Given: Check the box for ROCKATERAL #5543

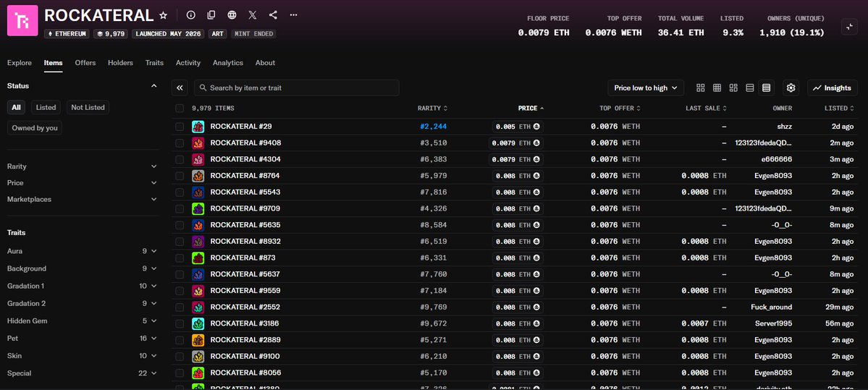Looking at the screenshot, I should [180, 192].
